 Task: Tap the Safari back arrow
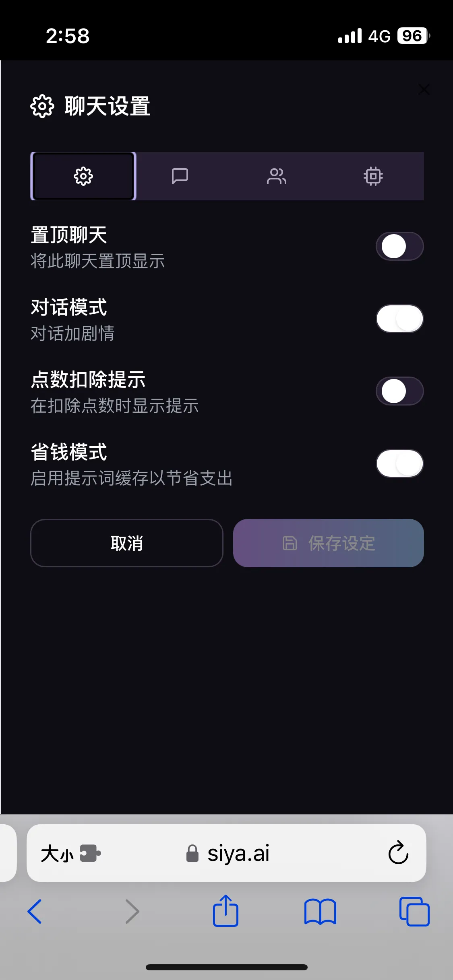35,911
